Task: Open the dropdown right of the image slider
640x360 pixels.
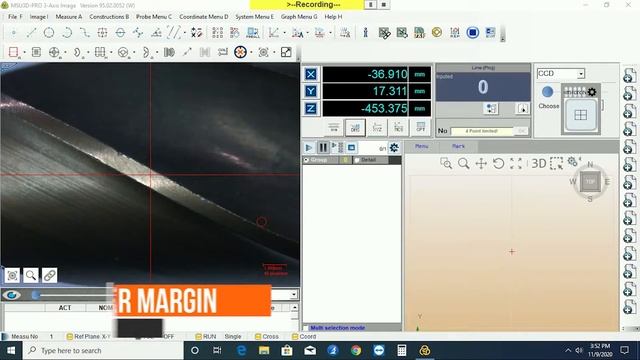Action: [x=294, y=295]
